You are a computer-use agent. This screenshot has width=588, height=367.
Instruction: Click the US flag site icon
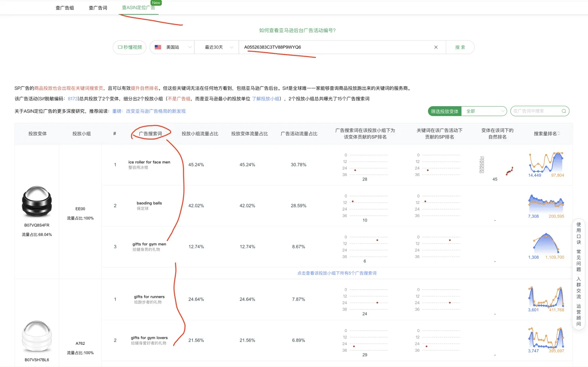pos(158,47)
